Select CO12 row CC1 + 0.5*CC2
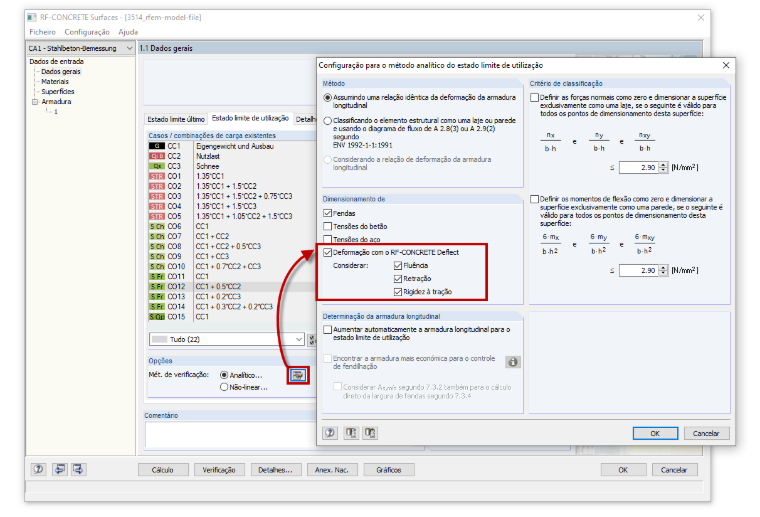 (233, 286)
